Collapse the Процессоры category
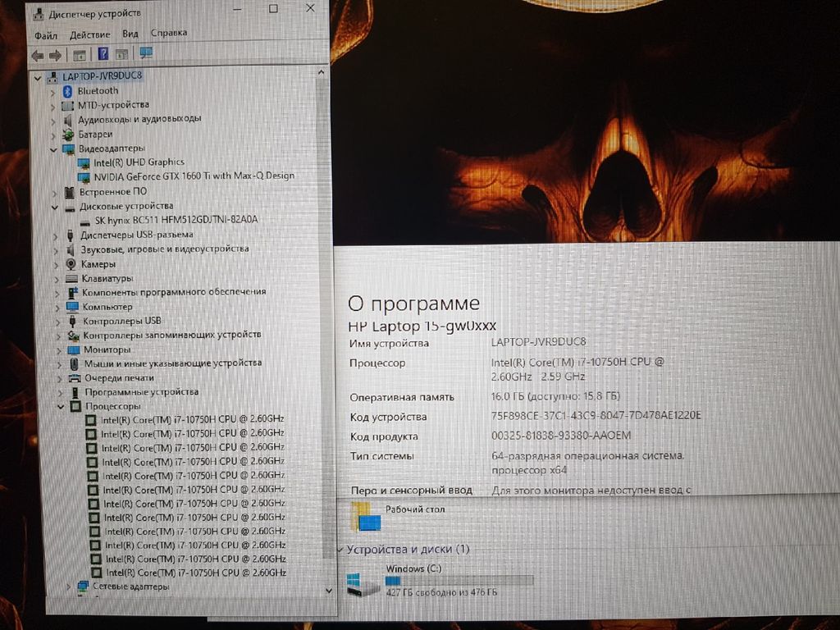Screen dimensions: 840x630 click(x=61, y=407)
